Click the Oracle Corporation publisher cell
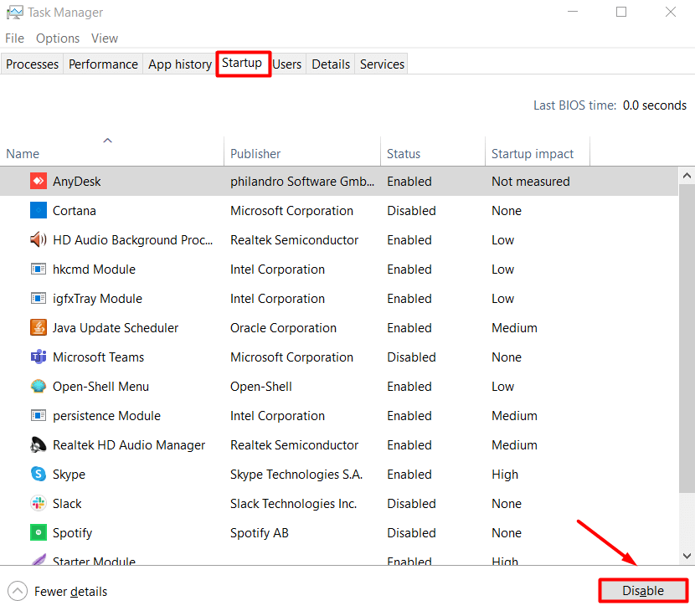The height and width of the screenshot is (616, 695). [283, 328]
